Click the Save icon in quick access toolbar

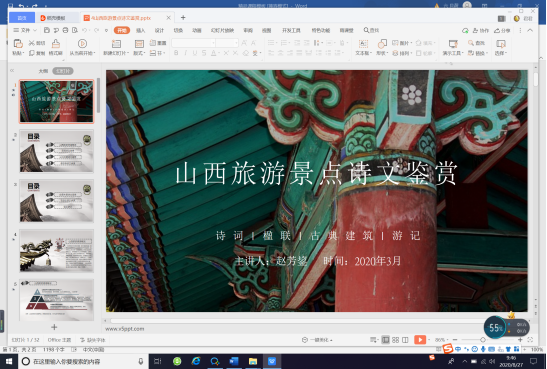click(x=47, y=30)
